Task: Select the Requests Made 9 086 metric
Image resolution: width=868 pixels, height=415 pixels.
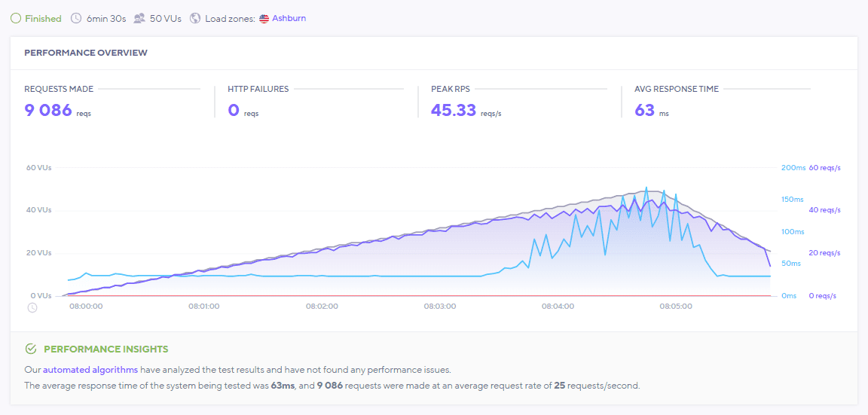Action: [48, 110]
